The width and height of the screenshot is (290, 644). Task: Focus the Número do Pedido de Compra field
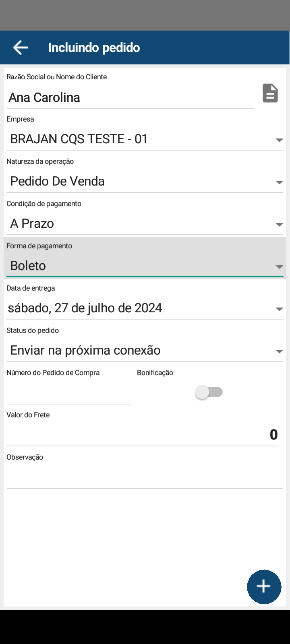coord(68,394)
